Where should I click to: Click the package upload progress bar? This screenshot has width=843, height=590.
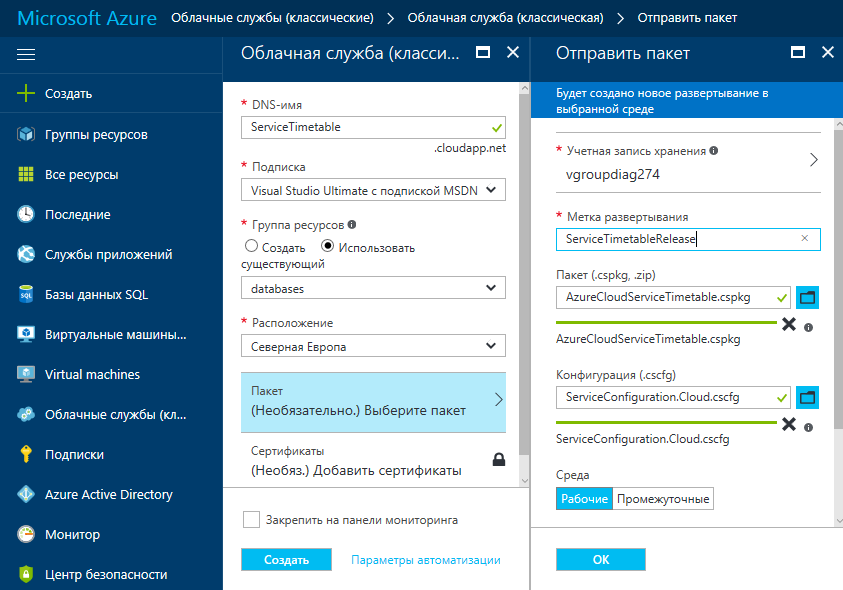666,322
